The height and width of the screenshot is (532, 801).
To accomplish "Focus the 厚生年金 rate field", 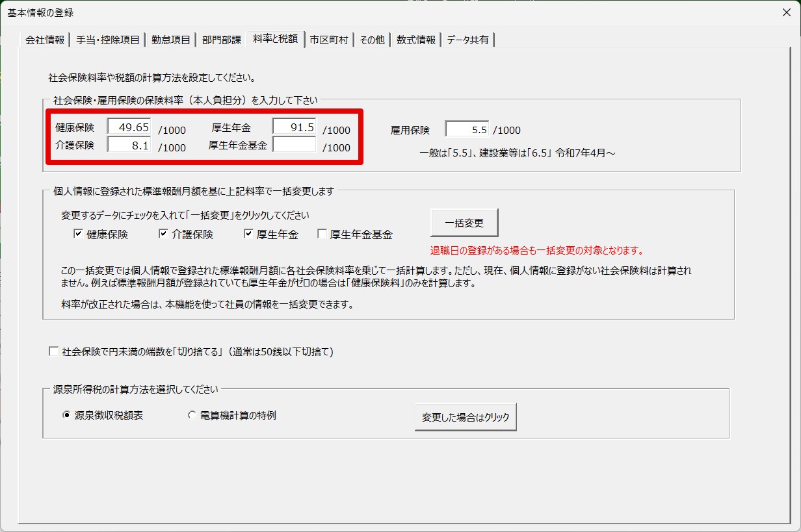I will point(294,127).
